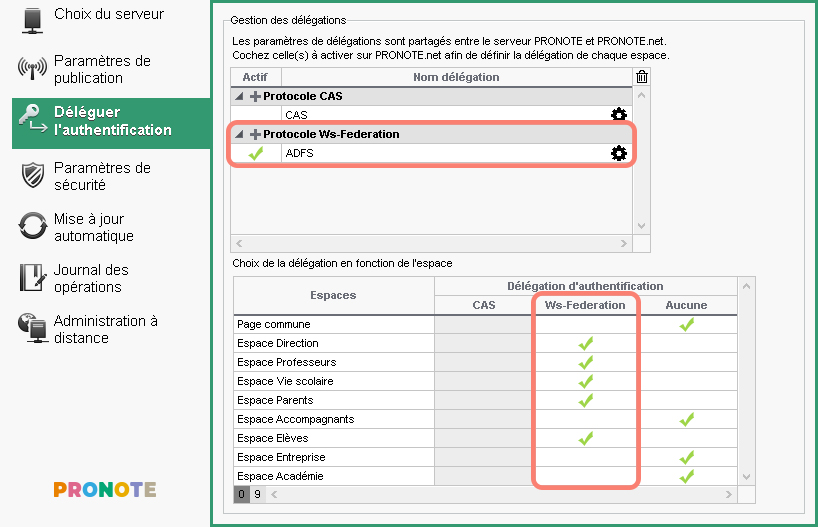Screen dimensions: 818x527
Task: Click the trash delete delegation icon
Action: click(x=642, y=77)
